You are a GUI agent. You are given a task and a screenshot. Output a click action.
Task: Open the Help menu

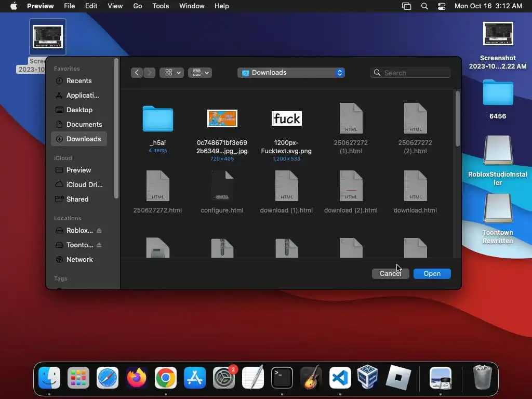pyautogui.click(x=221, y=6)
